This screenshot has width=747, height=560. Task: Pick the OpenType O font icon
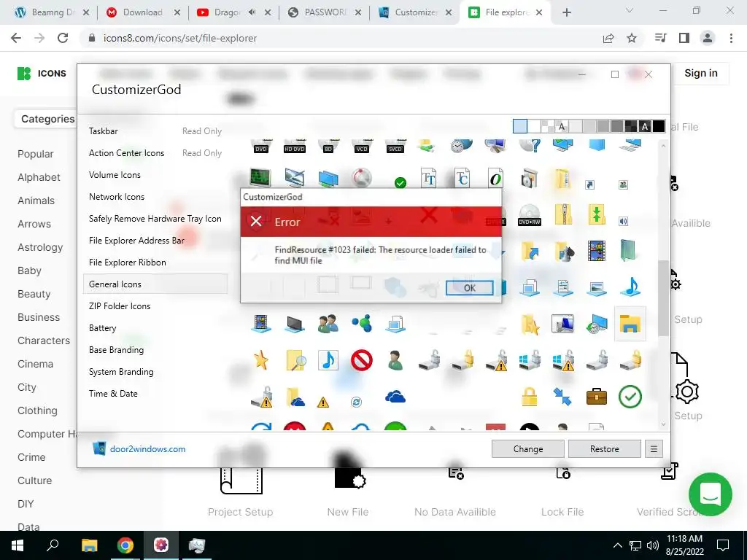point(495,179)
